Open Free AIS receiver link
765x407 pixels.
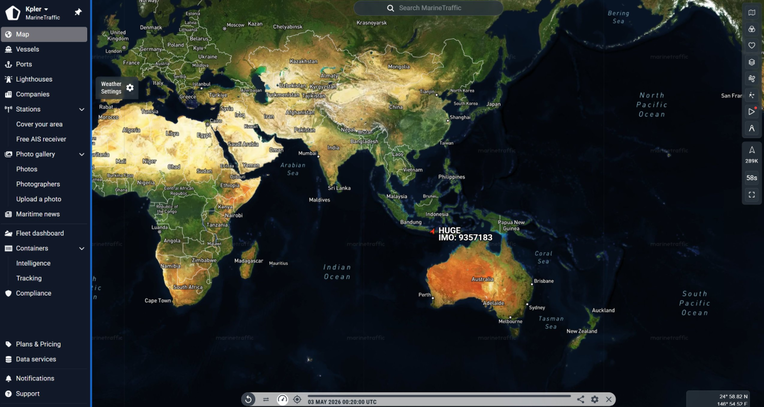(x=41, y=139)
